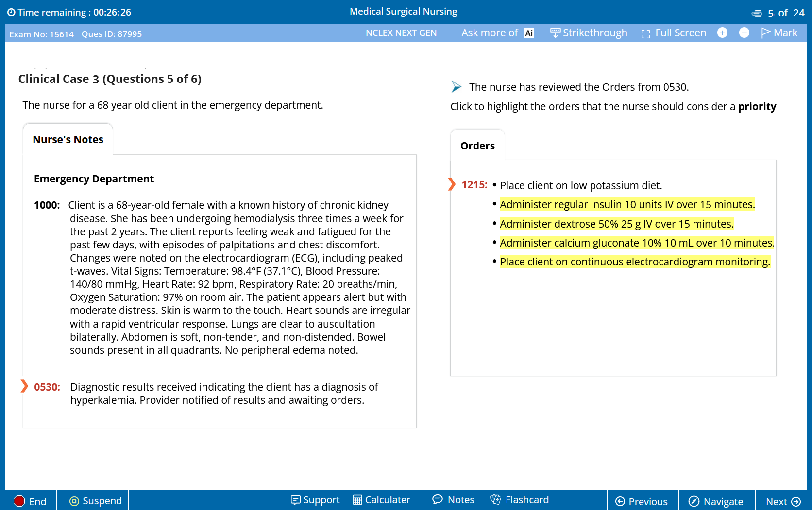The width and height of the screenshot is (812, 510).
Task: Click the orange chevron beside 0530 note
Action: 24,386
